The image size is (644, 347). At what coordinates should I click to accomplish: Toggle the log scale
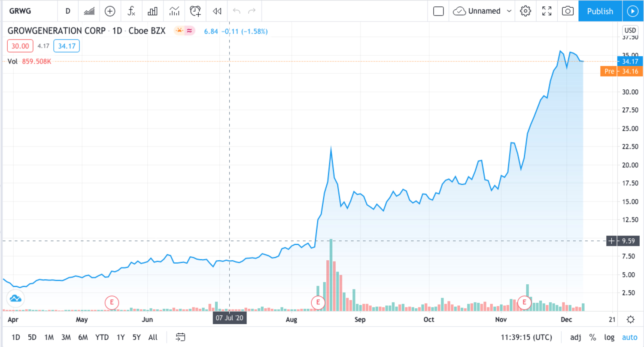click(x=608, y=337)
